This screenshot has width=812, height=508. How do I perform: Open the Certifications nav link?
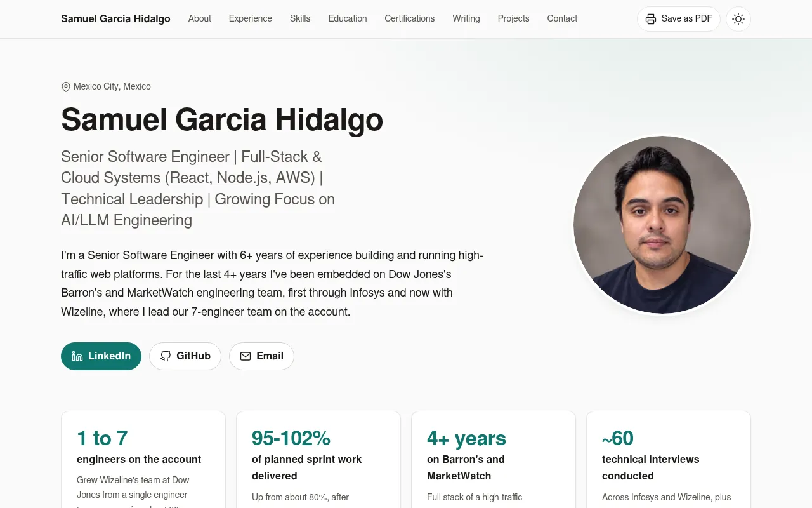(410, 18)
